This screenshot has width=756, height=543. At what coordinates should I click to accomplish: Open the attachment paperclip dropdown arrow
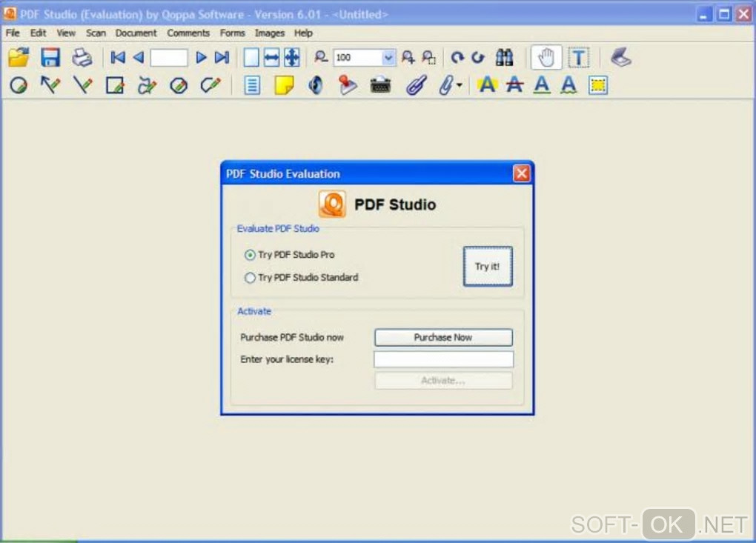[460, 85]
